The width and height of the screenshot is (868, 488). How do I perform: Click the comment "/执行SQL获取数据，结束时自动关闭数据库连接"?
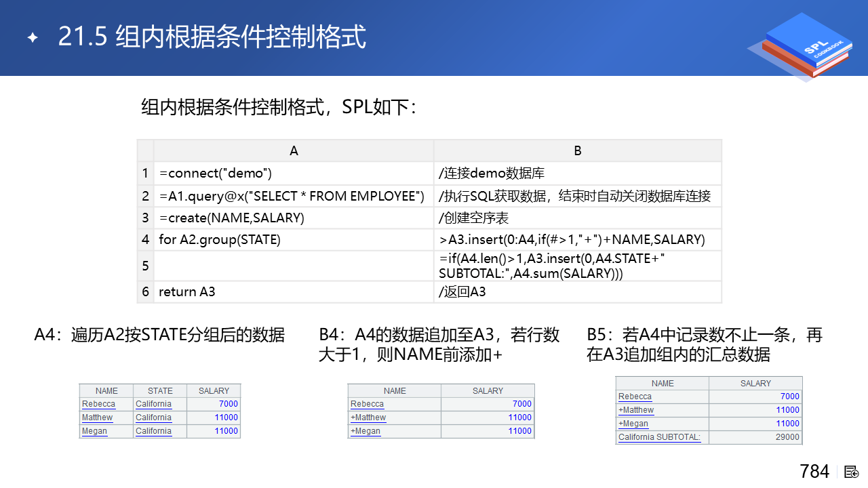point(578,197)
